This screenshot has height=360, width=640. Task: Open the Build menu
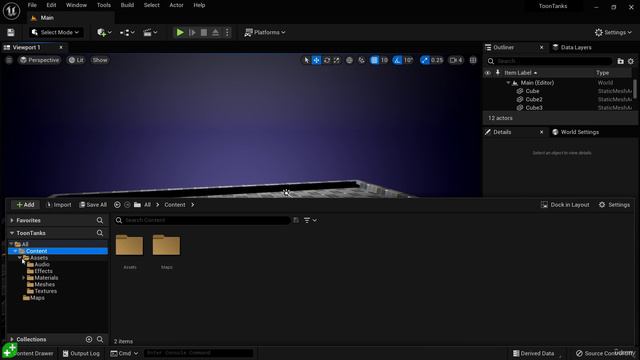(127, 5)
